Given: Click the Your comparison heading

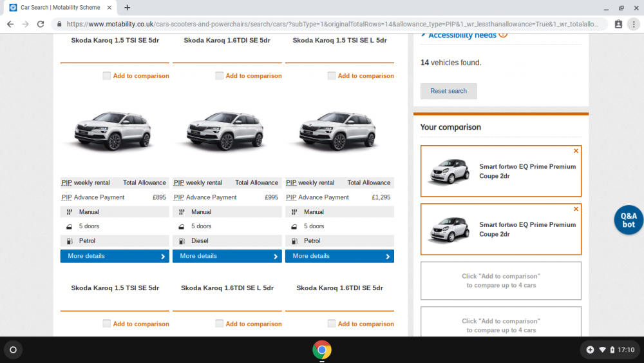Looking at the screenshot, I should [451, 127].
